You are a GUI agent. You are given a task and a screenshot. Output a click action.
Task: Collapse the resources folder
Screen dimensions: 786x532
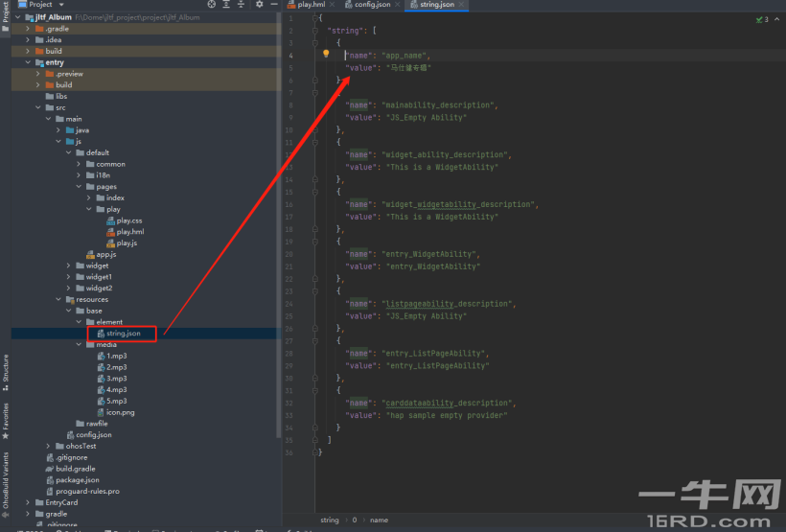[x=58, y=299]
